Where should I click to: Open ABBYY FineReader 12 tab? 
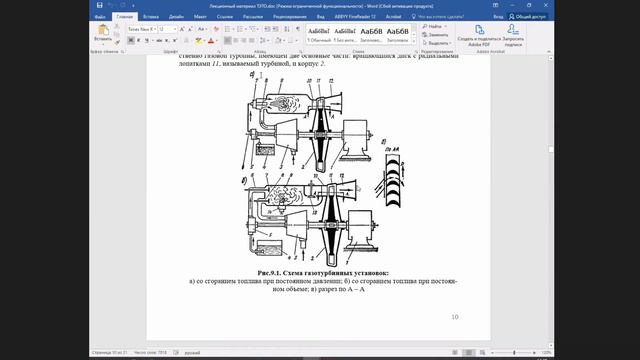[x=355, y=17]
